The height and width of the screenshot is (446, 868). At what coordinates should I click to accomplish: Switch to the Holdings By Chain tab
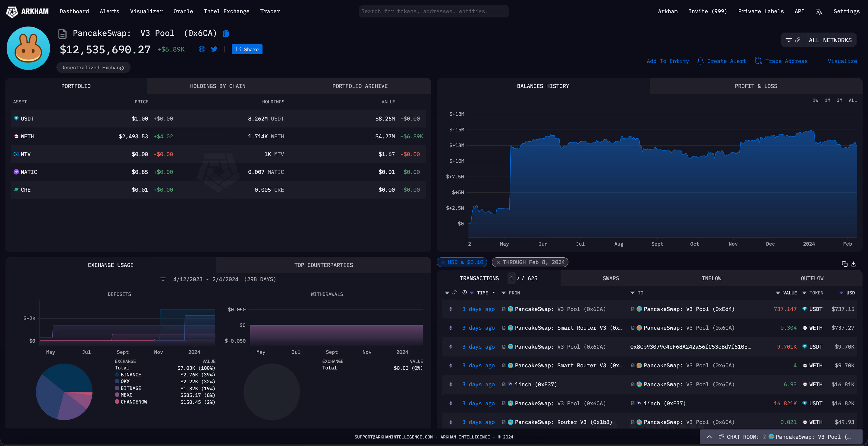coord(218,86)
